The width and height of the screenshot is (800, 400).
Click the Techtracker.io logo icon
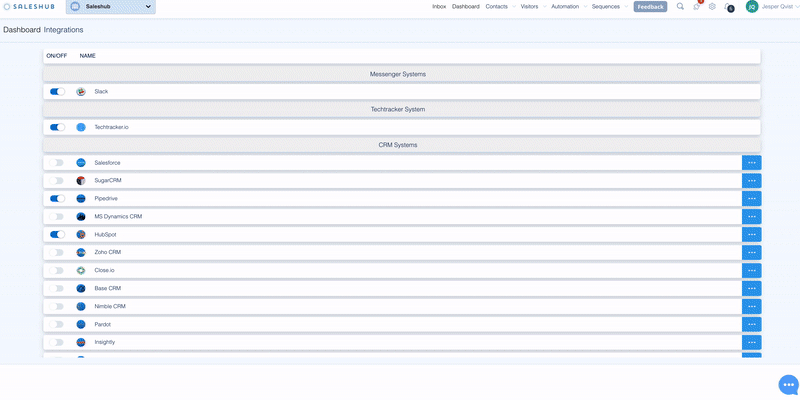[81, 127]
